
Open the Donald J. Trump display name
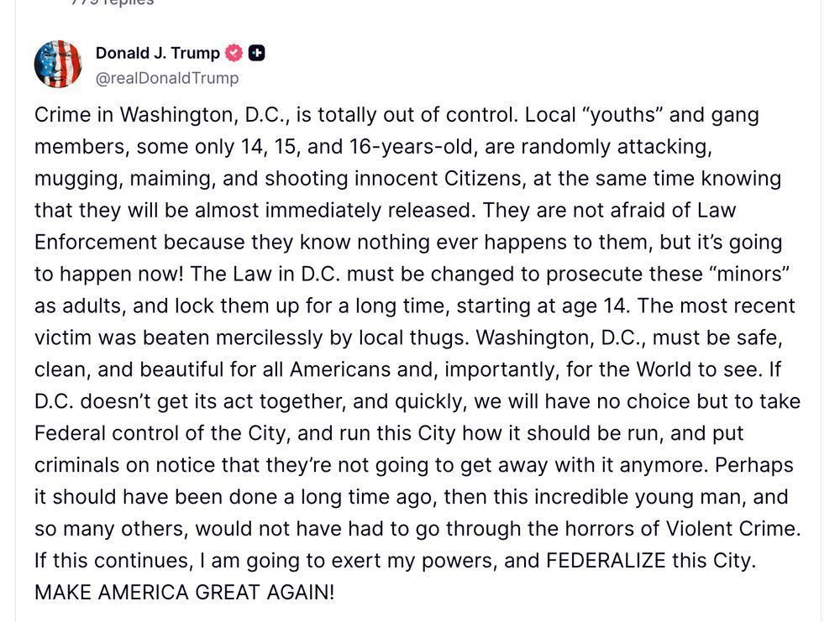158,53
